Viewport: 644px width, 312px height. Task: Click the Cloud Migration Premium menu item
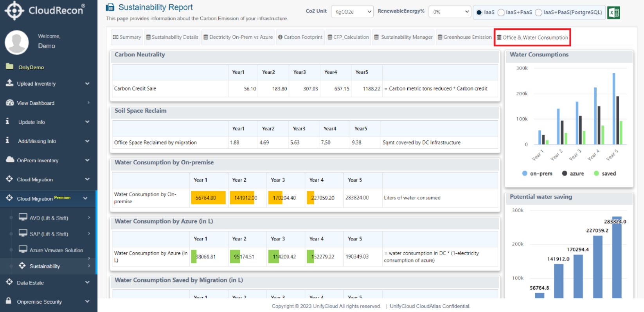(x=49, y=198)
